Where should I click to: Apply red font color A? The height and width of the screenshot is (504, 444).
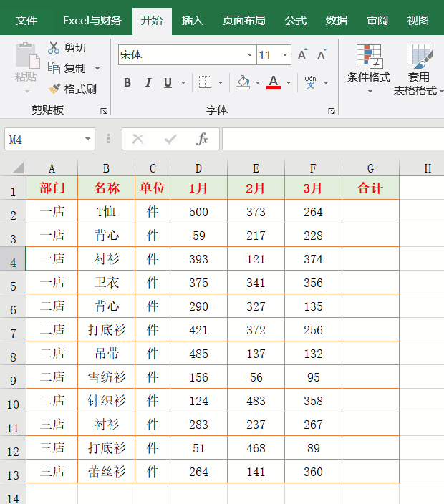(x=274, y=82)
